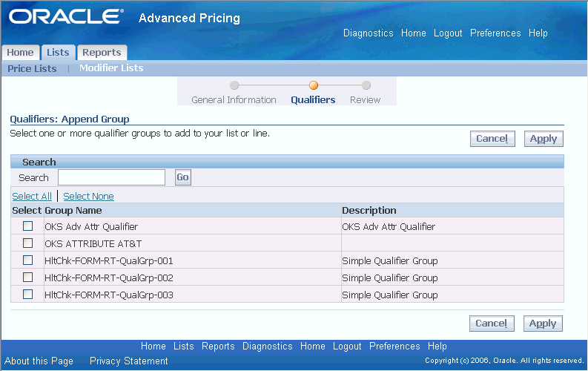The width and height of the screenshot is (588, 371).
Task: Click the Qualifiers step label
Action: click(313, 99)
